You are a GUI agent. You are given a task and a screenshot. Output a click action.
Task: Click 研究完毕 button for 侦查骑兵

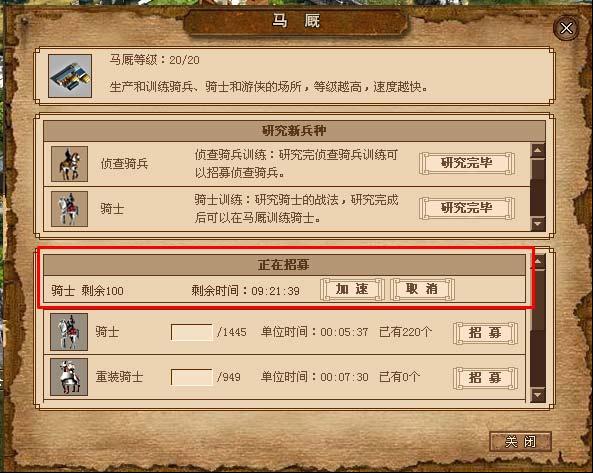pos(467,163)
